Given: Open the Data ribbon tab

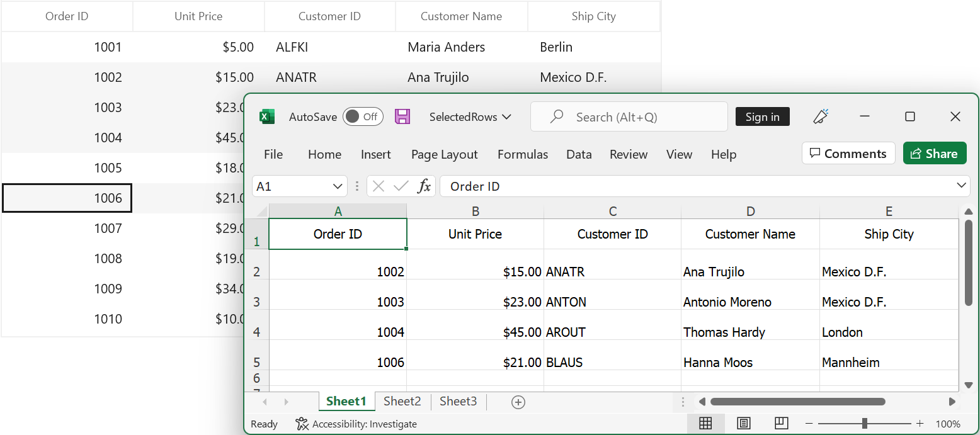Looking at the screenshot, I should point(579,154).
